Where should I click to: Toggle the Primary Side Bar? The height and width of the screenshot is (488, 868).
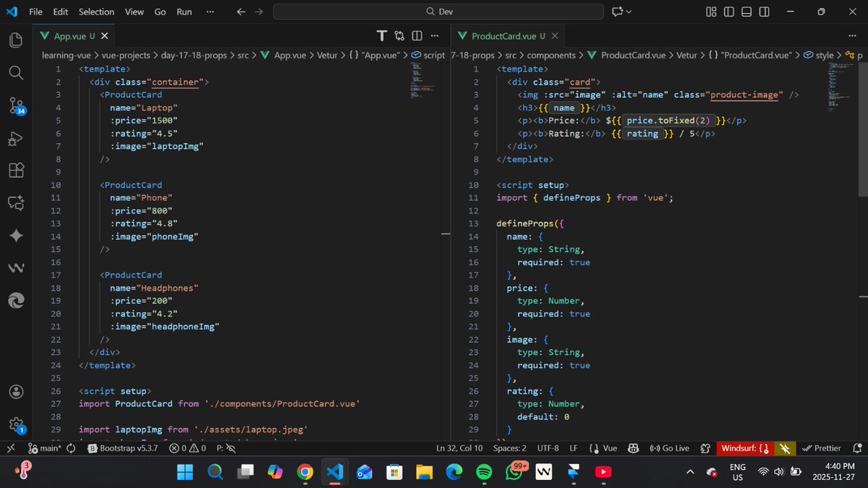point(728,12)
